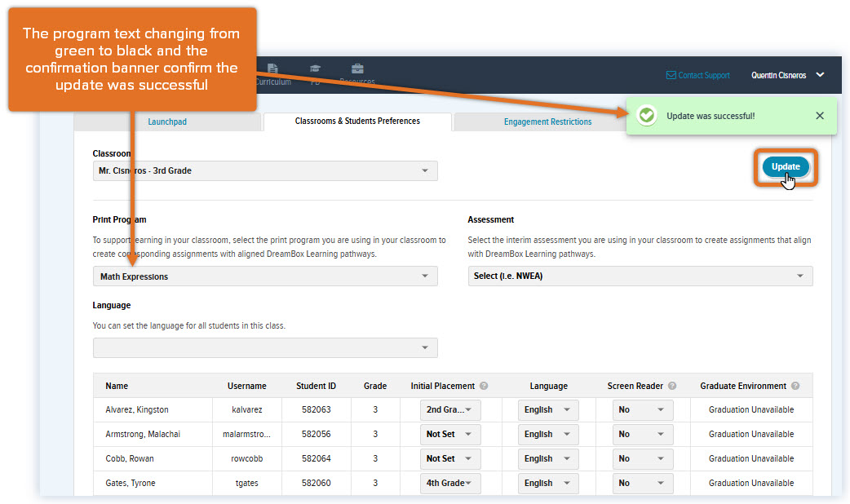Open Gates Tyrone Language dropdown

(548, 483)
